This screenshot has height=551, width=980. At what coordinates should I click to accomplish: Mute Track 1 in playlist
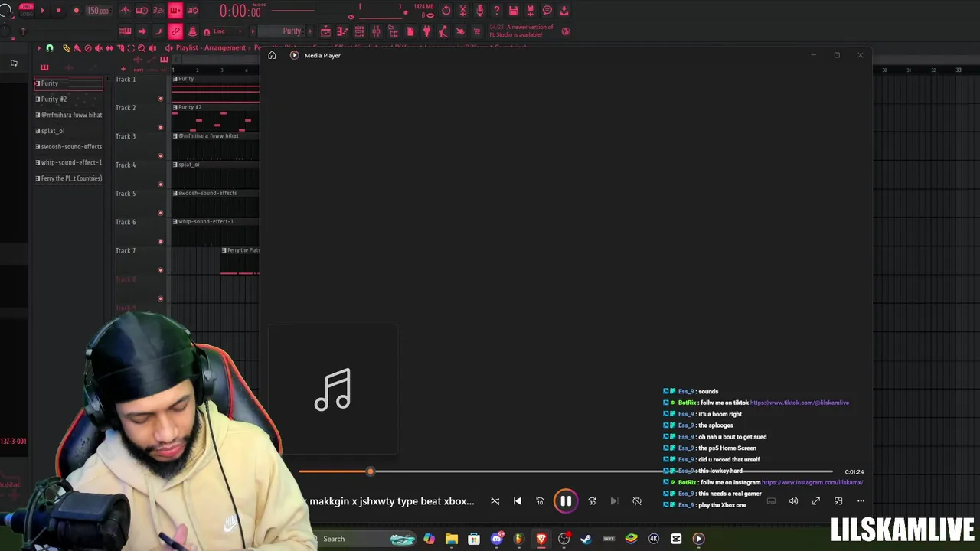click(160, 99)
